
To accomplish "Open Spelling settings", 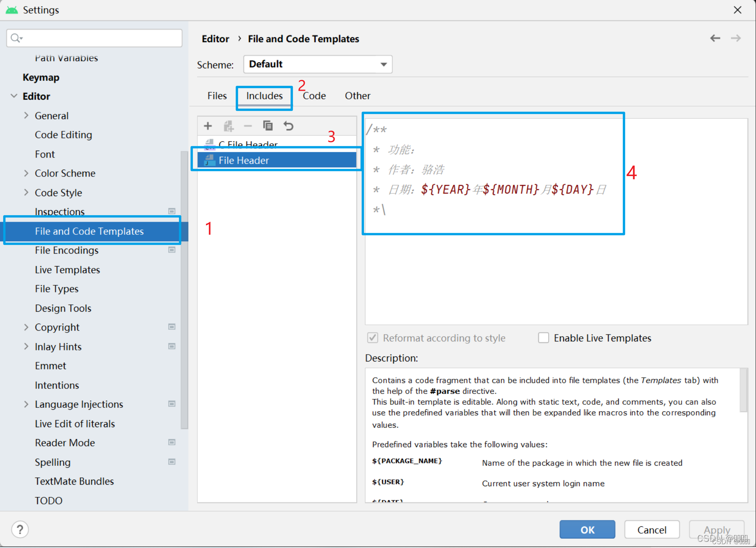I will coord(53,462).
